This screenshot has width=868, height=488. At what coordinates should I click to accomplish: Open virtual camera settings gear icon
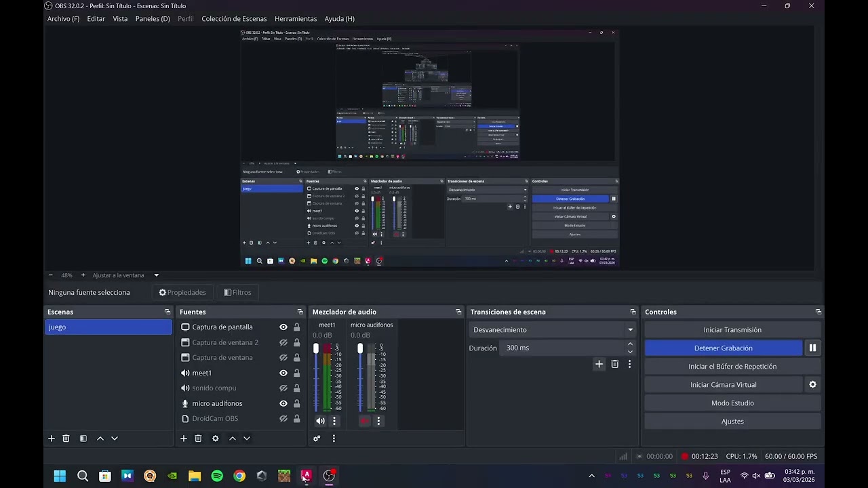812,384
